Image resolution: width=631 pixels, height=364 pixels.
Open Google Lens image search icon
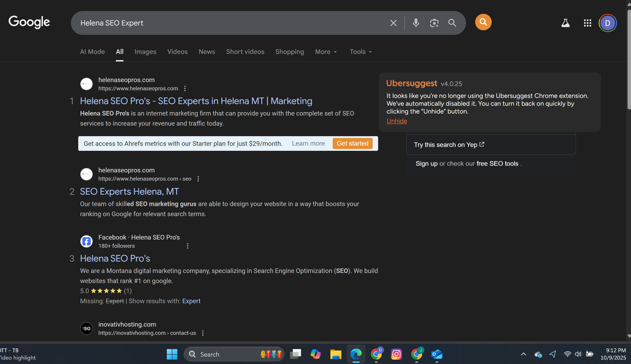coord(434,23)
